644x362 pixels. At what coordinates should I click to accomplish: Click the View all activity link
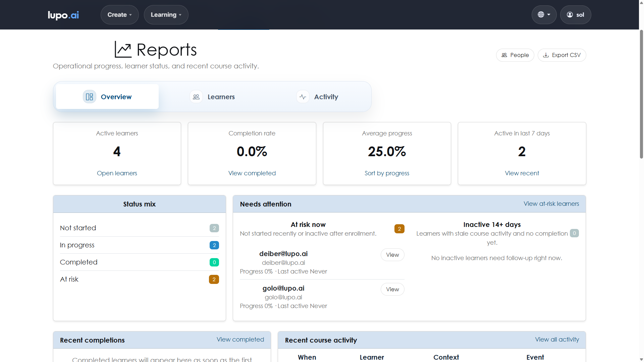click(x=557, y=340)
